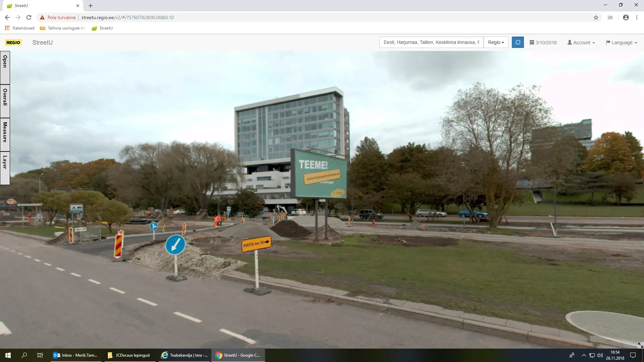Expand the Overall side panel tab

click(5, 101)
